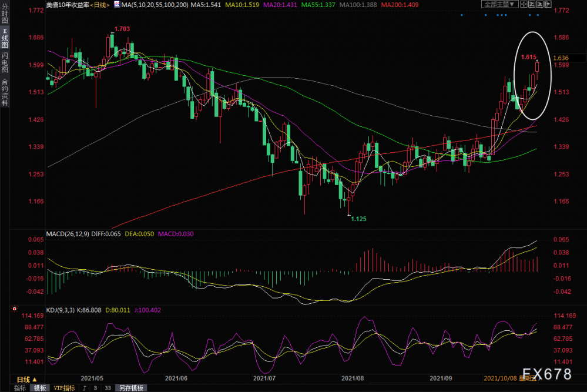Click the KDJ(9,3,3) indicator label
Viewport: 587px width, 392px height.
coord(60,310)
